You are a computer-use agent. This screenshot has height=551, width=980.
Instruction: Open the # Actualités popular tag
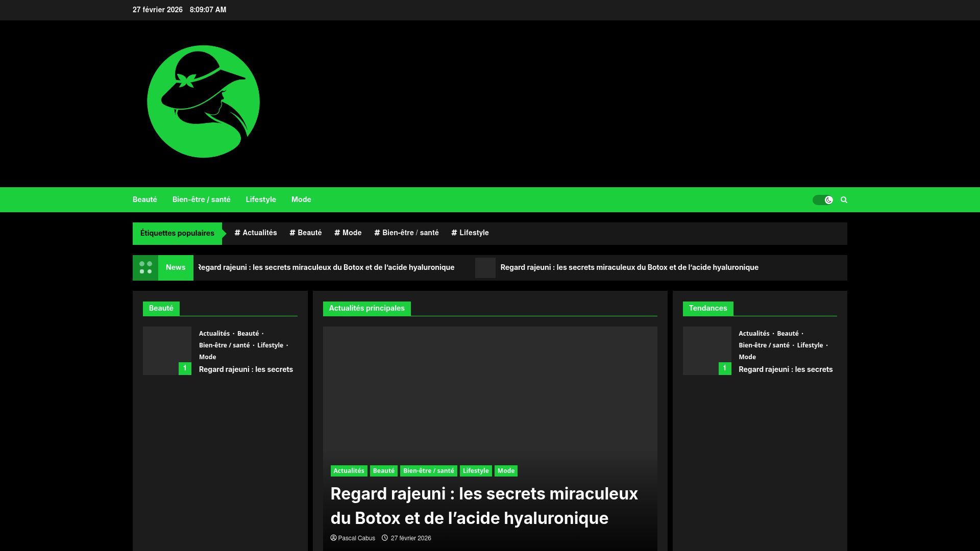[x=256, y=233]
